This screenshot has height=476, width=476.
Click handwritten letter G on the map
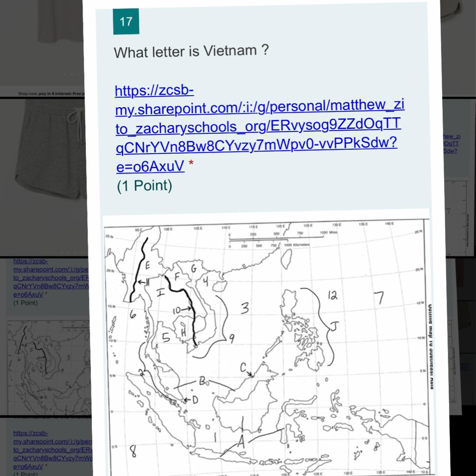coord(194,268)
